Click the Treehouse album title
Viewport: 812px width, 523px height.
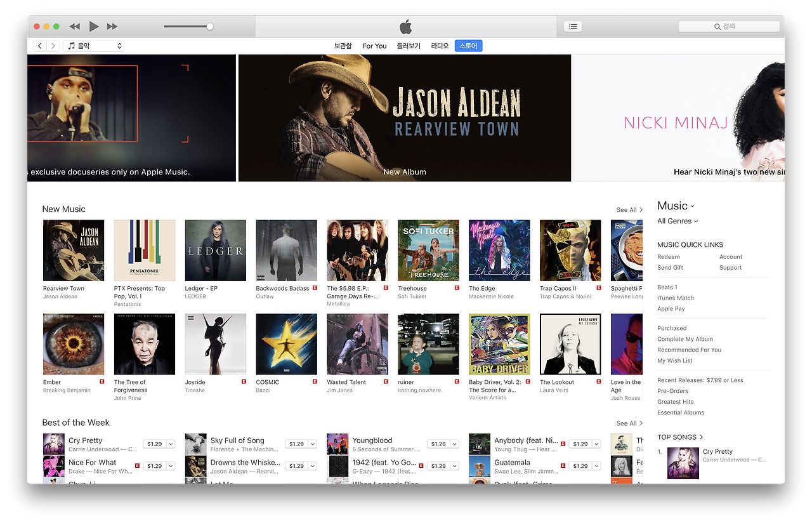point(412,288)
